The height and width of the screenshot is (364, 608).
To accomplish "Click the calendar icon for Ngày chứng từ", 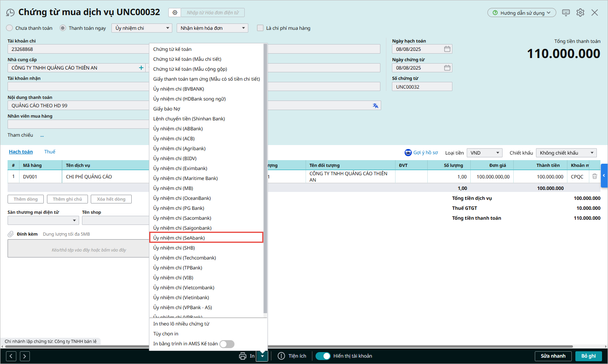I will 447,68.
